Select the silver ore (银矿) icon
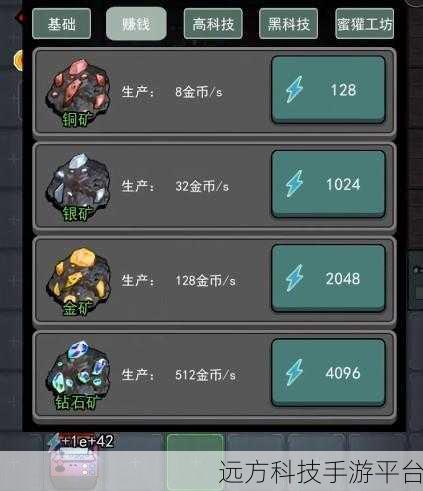This screenshot has width=423, height=491. [79, 188]
